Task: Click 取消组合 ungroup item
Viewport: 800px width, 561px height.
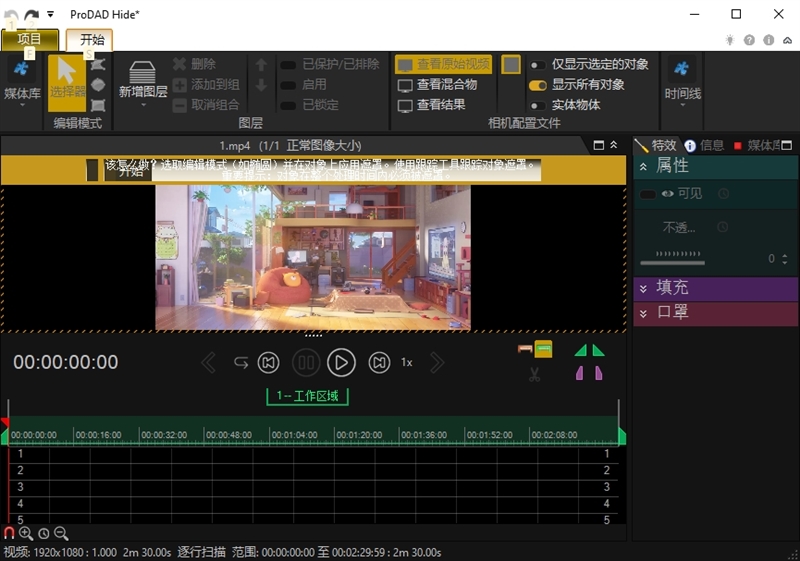Action: [206, 105]
